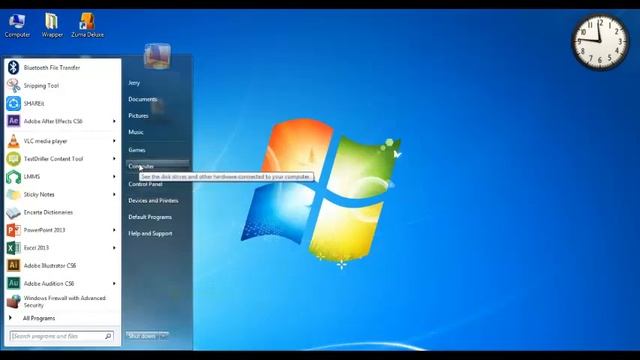
Task: Open VLC media player cone icon
Action: click(13, 141)
